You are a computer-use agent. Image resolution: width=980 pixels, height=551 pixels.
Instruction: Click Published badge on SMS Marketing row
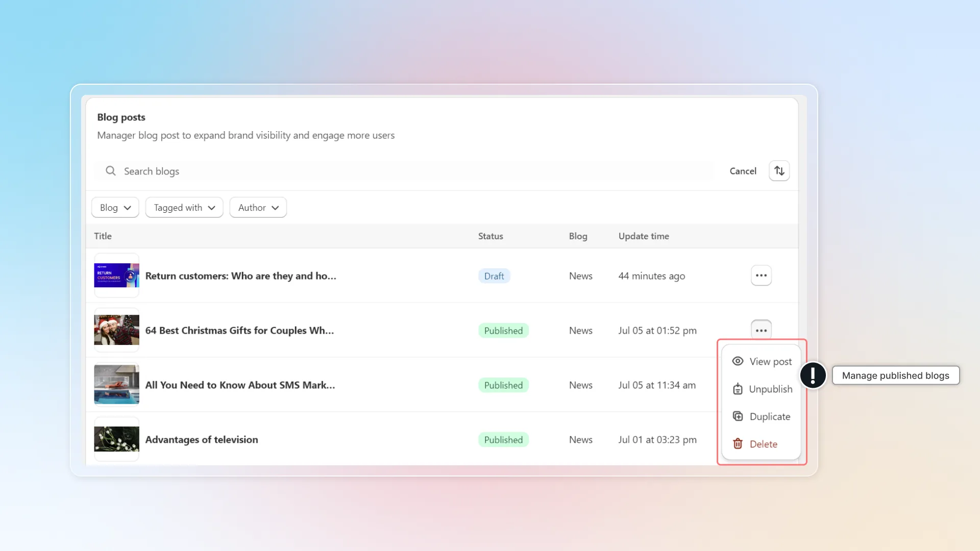[503, 385]
